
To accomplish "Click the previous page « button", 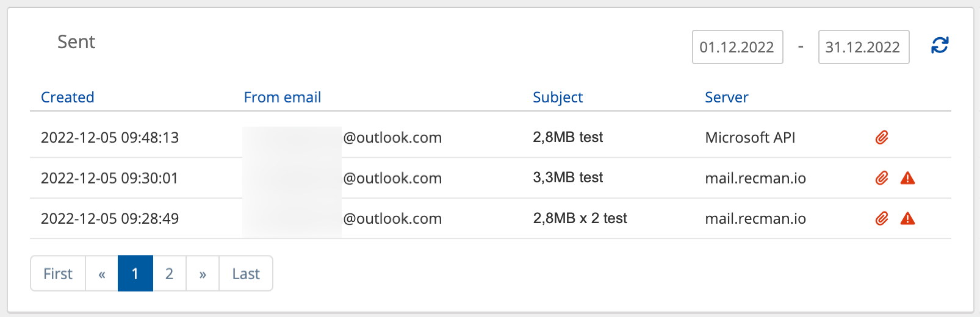I will pos(102,274).
